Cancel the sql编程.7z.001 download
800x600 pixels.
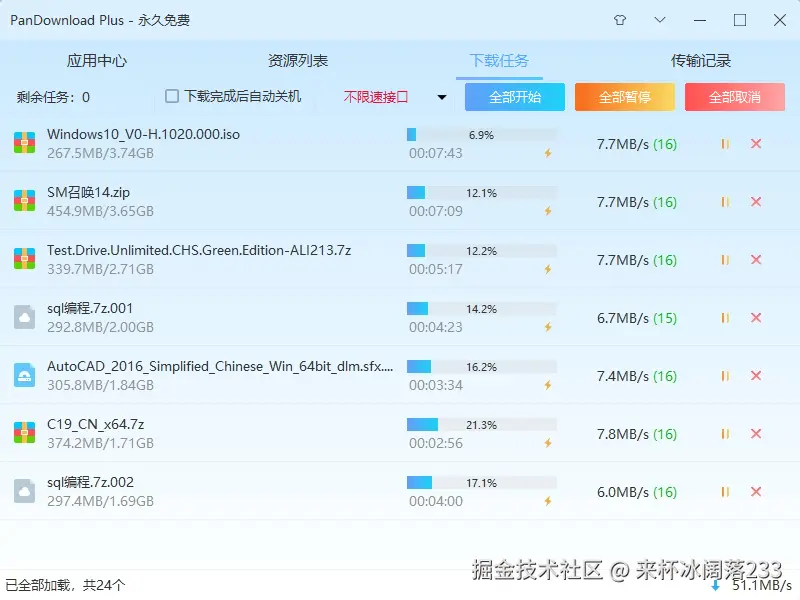(x=756, y=318)
